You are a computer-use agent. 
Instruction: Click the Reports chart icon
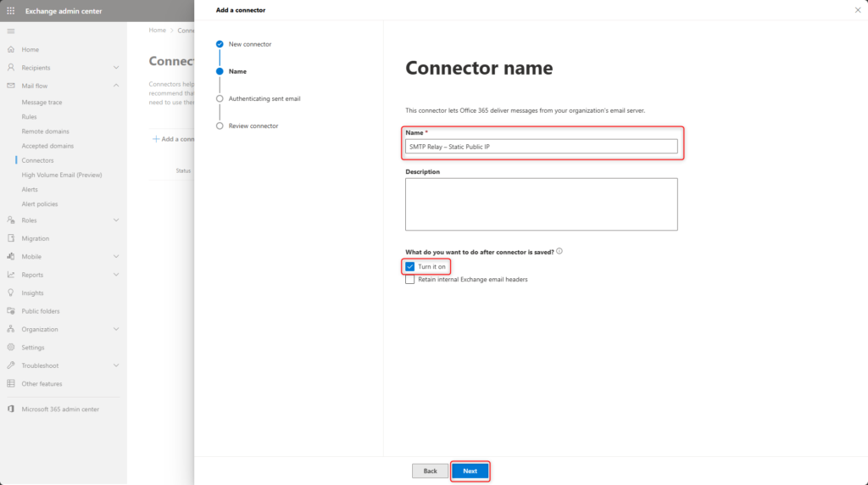click(10, 275)
